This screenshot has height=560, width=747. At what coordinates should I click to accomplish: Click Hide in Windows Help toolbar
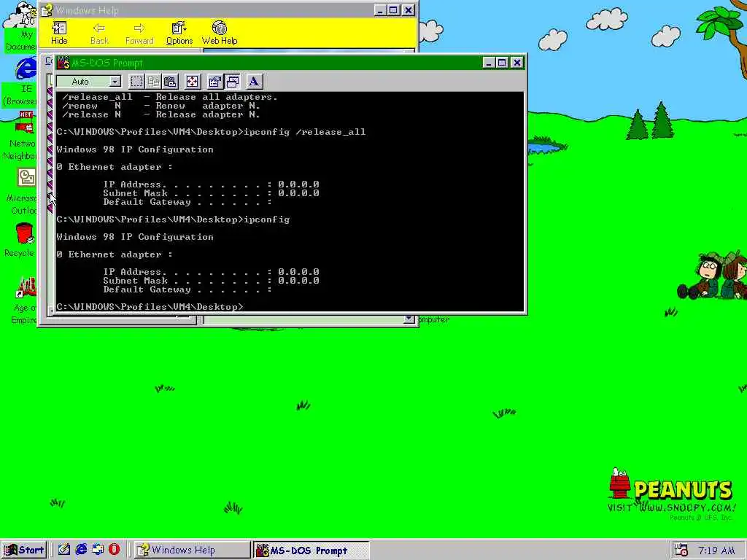(x=59, y=34)
